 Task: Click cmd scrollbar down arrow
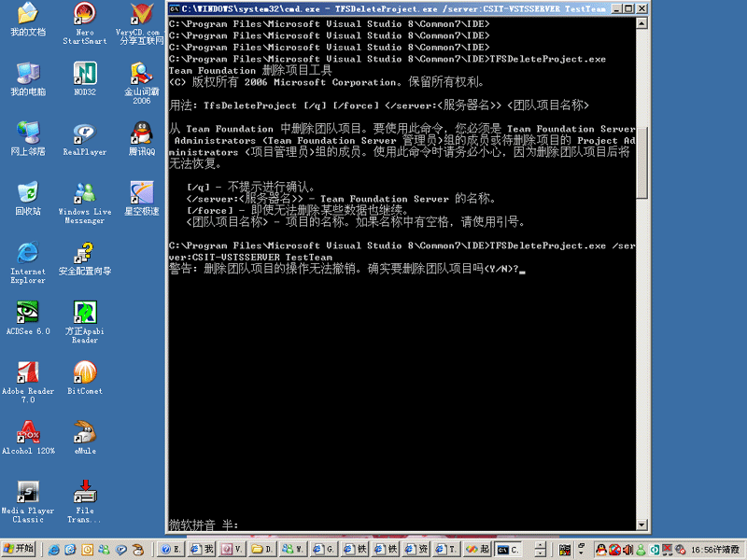click(x=641, y=525)
